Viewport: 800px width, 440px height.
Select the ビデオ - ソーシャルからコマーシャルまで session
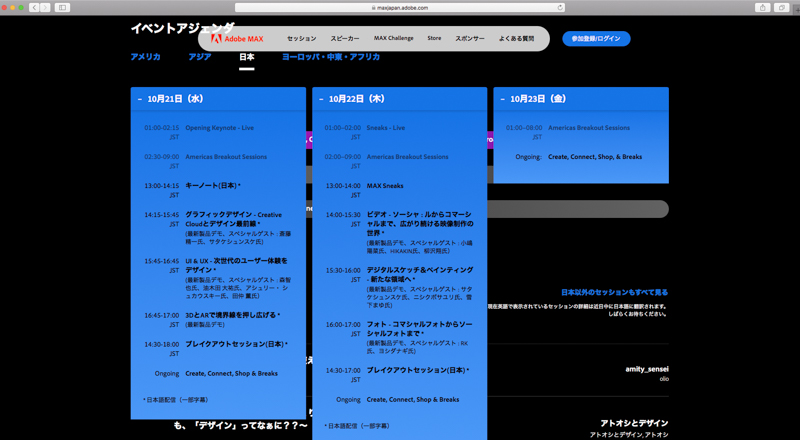419,224
